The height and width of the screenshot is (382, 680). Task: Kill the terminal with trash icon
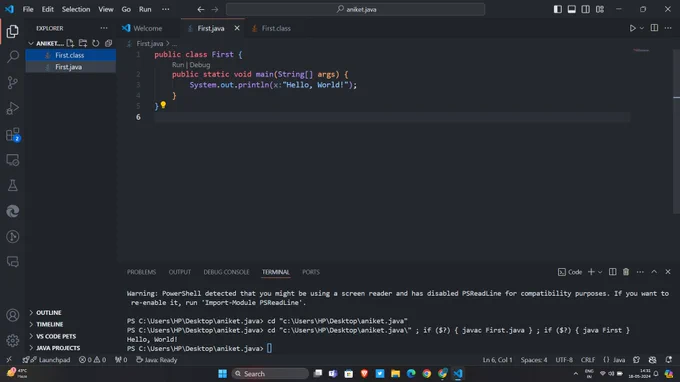626,272
